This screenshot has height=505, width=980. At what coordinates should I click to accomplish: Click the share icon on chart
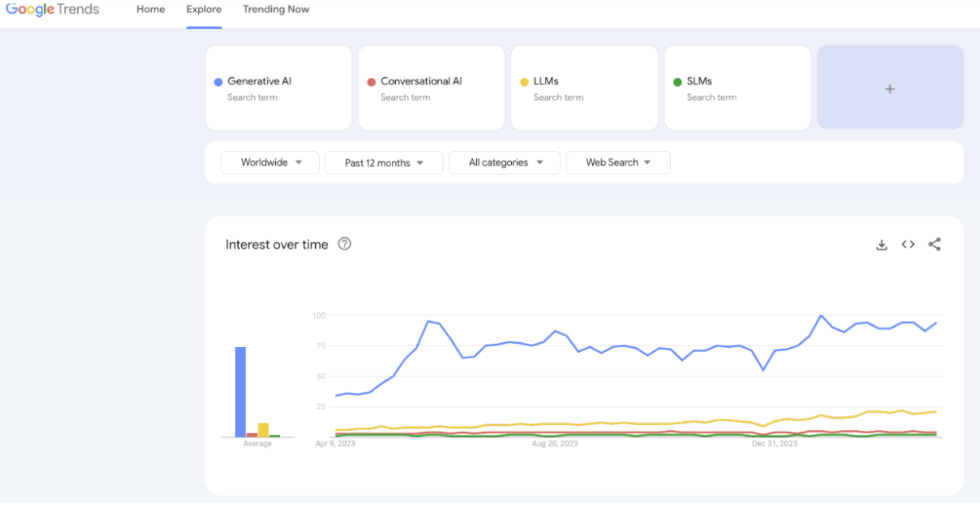coord(935,245)
